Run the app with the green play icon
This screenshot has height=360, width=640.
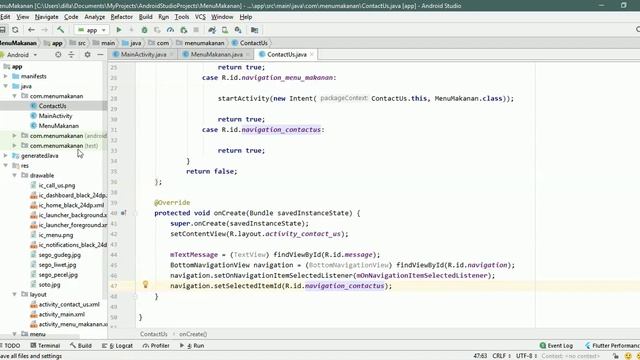119,30
